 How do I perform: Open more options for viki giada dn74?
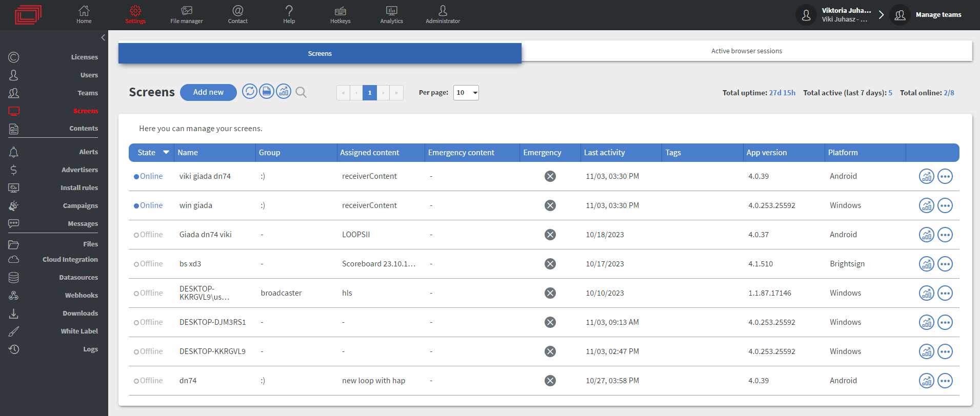click(x=945, y=176)
